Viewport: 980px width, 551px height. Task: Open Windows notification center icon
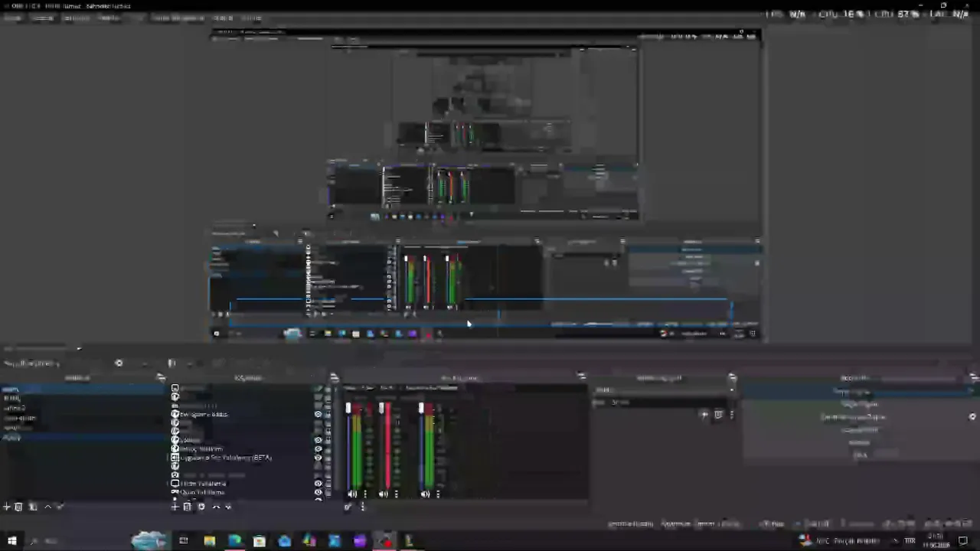click(963, 541)
